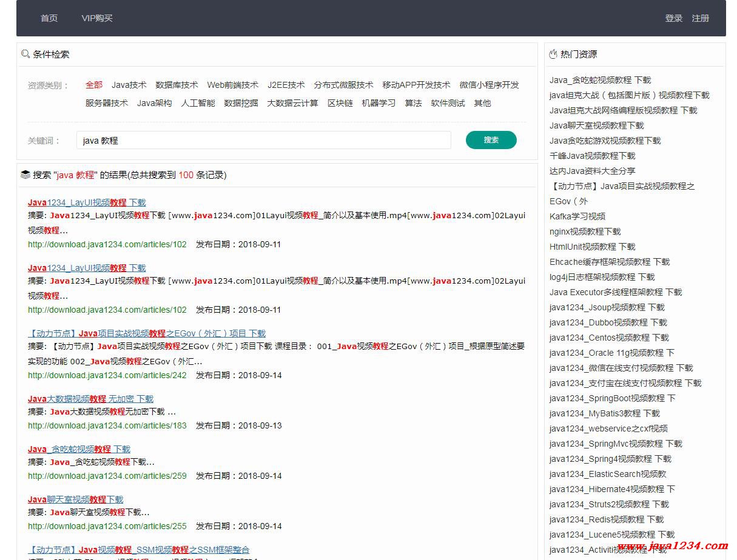Filter by J2EE技术 category
The image size is (737, 560).
pos(286,85)
